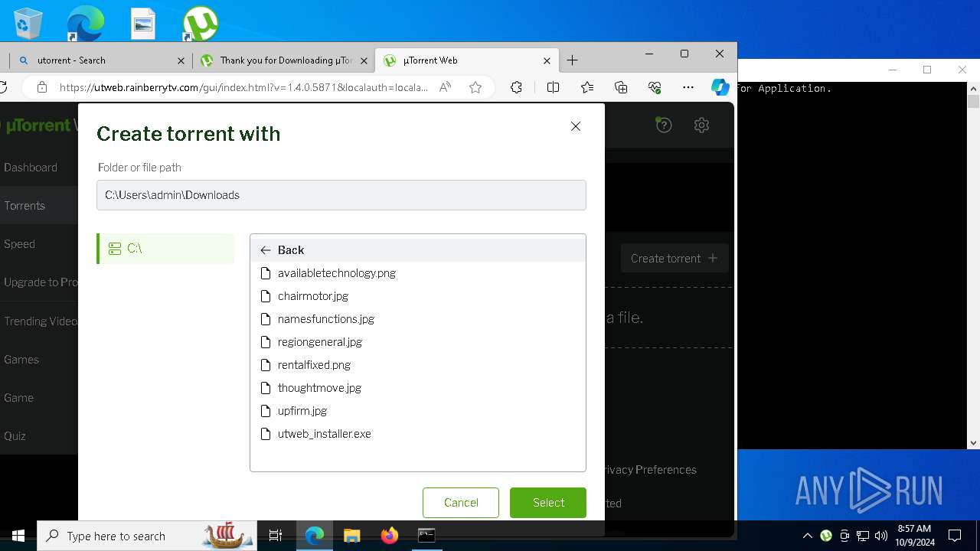Viewport: 980px width, 551px height.
Task: Add page to favorites star icon
Action: (x=475, y=87)
